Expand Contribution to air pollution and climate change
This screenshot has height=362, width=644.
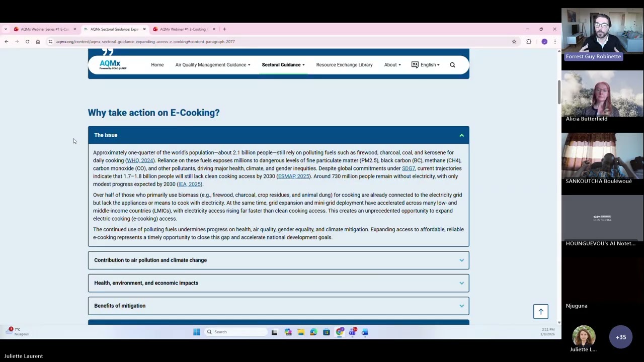click(x=279, y=260)
